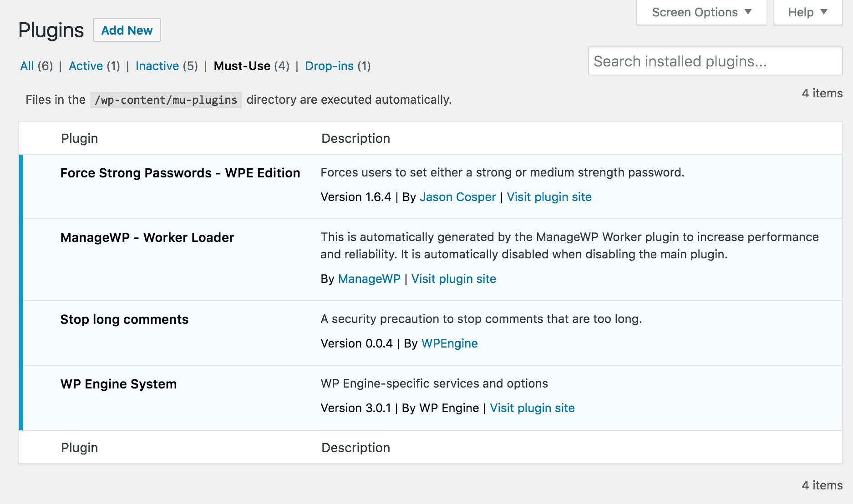Filter plugins by Active
Viewport: 853px width, 504px height.
coord(86,66)
